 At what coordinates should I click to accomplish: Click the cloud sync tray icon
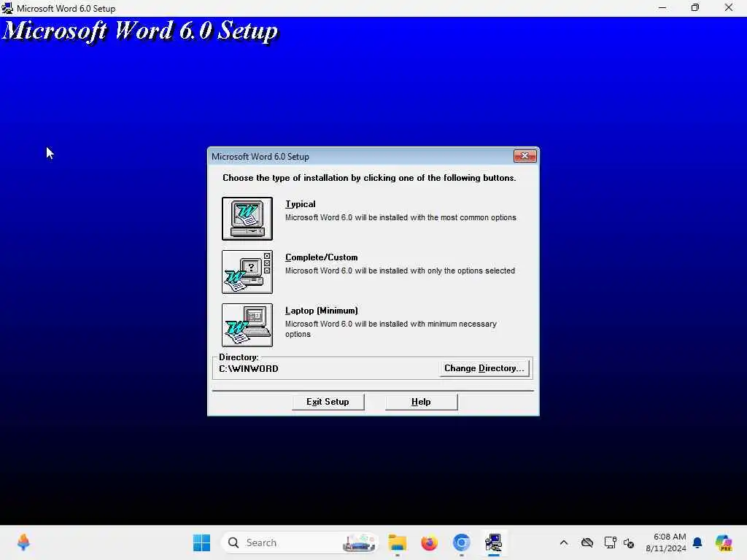[x=587, y=542]
